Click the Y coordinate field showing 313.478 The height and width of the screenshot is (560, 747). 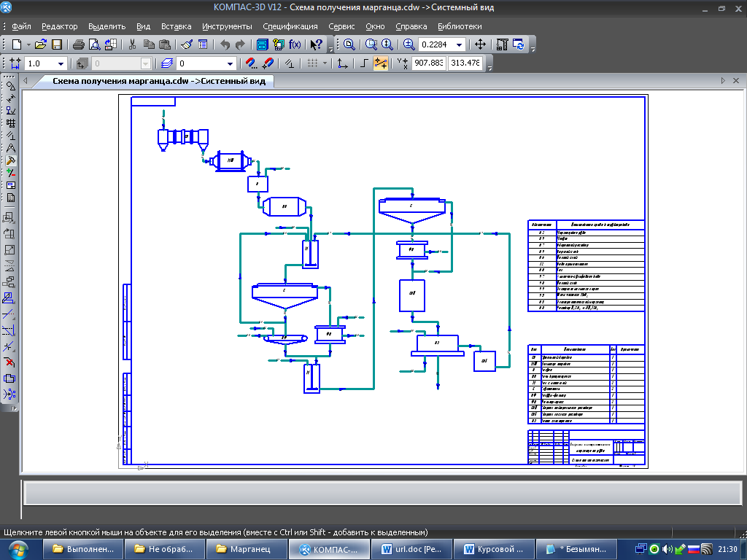pyautogui.click(x=465, y=63)
